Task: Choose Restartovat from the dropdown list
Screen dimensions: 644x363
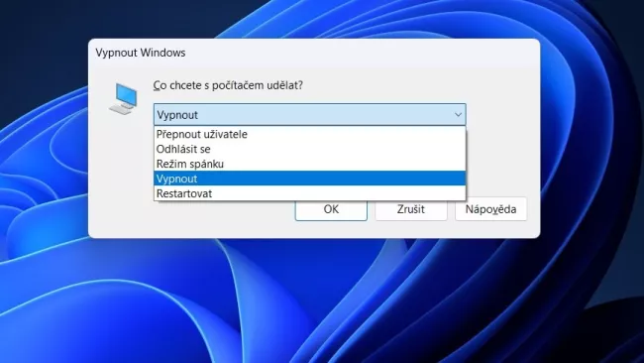Action: coord(310,193)
